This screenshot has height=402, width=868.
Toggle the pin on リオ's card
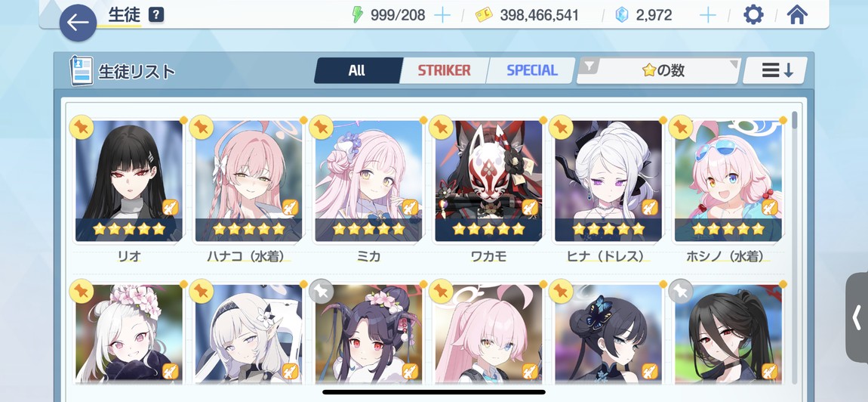[82, 128]
